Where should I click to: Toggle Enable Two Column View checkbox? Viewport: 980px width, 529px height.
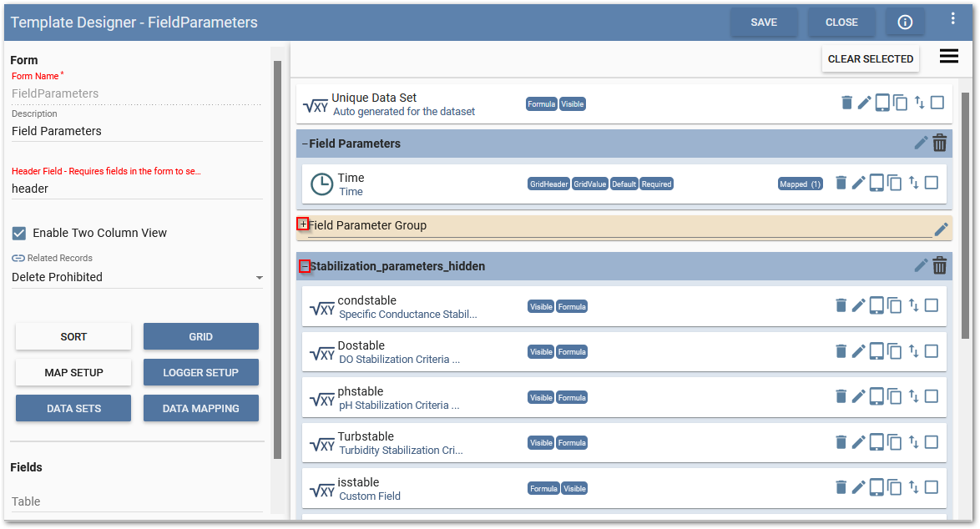coord(19,233)
